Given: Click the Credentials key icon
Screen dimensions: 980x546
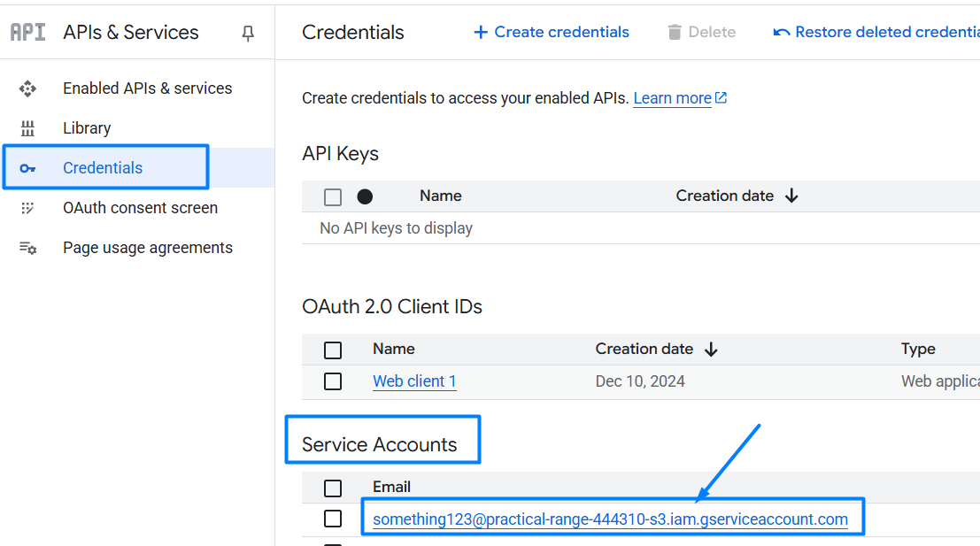Looking at the screenshot, I should [x=27, y=168].
